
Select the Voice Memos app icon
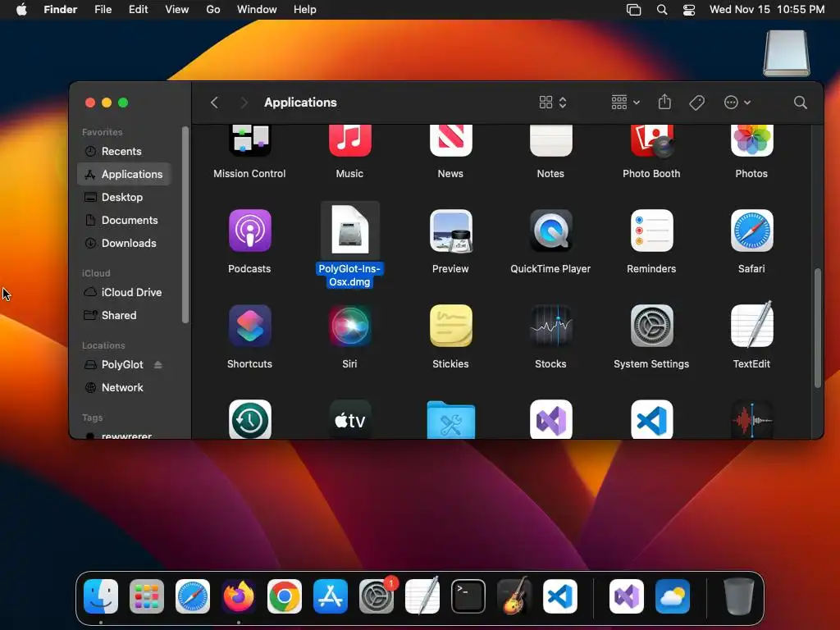point(751,419)
